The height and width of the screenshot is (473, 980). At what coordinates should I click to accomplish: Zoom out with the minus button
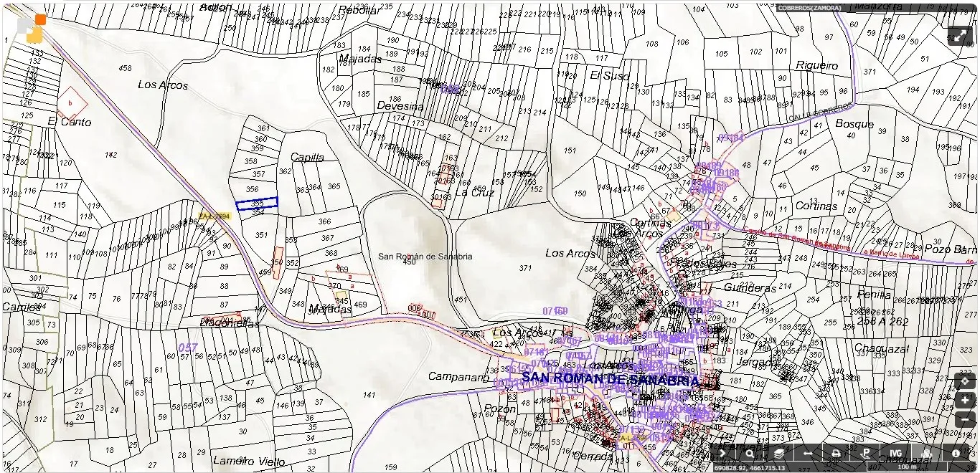pyautogui.click(x=965, y=420)
